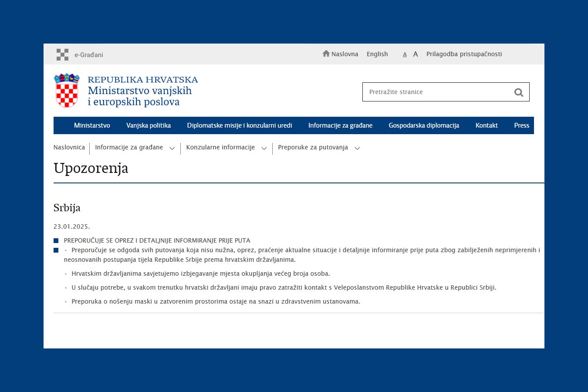The height and width of the screenshot is (392, 588).
Task: Expand chevron after Preporuke za putovanja breadcrumb
Action: 357,149
